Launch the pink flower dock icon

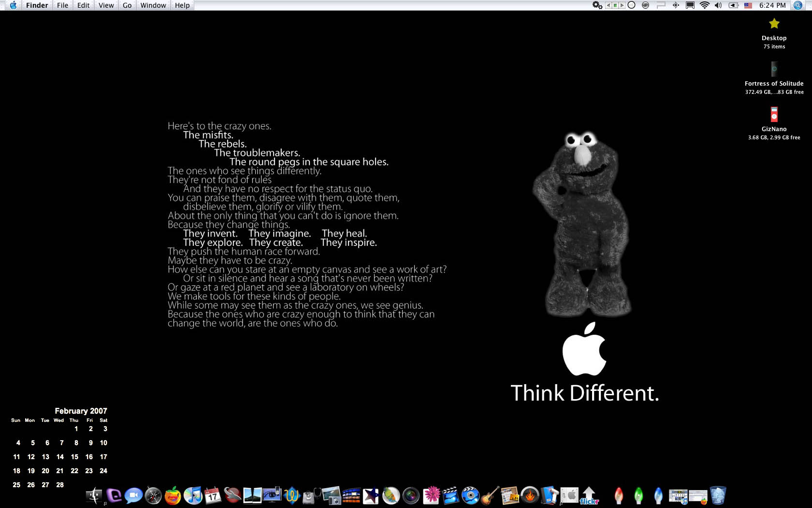pos(431,495)
